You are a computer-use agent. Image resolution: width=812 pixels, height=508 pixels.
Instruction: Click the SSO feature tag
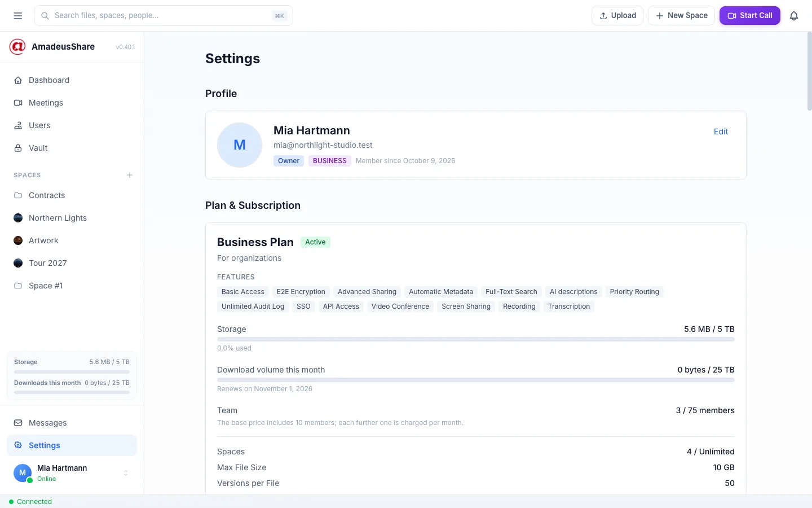(x=303, y=306)
